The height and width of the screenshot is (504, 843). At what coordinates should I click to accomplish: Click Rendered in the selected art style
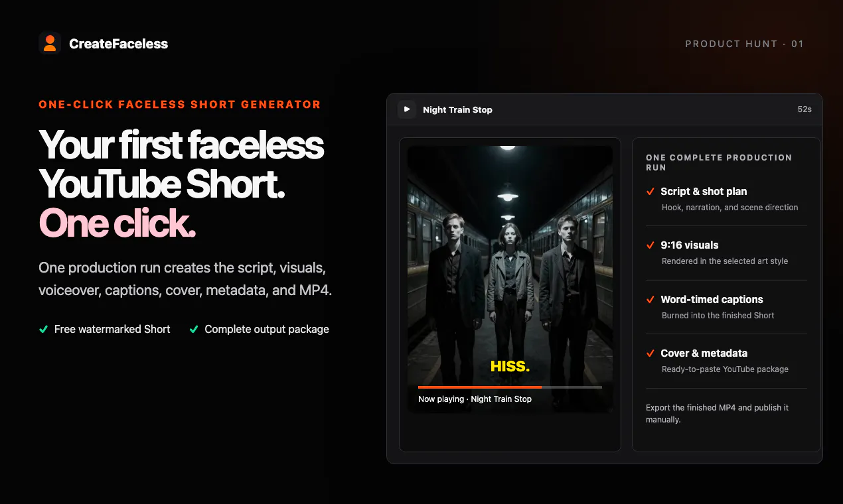pyautogui.click(x=725, y=261)
